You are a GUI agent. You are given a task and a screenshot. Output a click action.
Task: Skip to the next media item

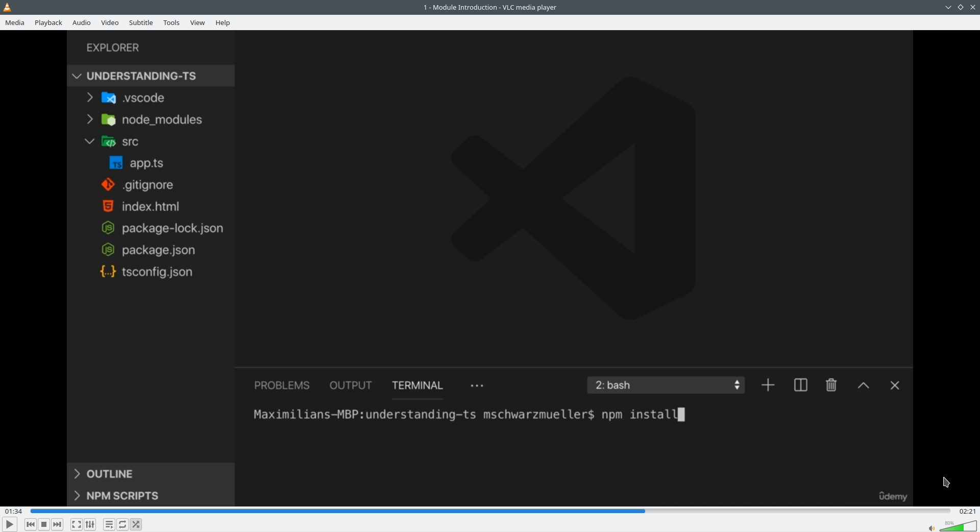(57, 524)
